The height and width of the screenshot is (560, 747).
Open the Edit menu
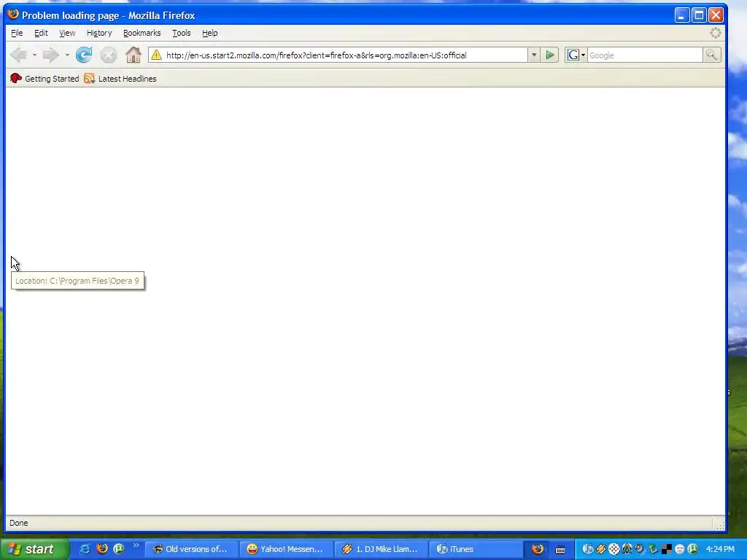pos(41,33)
